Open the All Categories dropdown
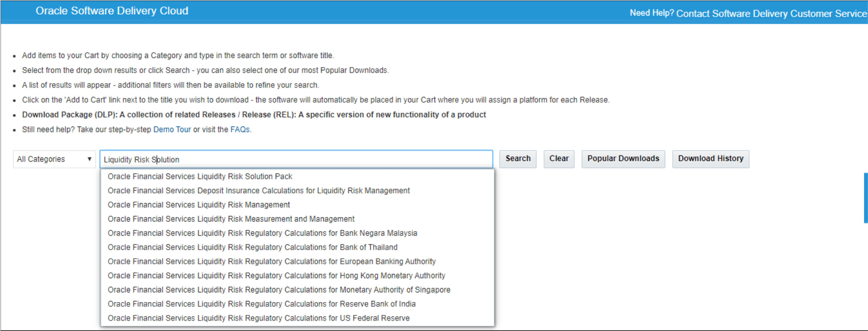 (54, 159)
